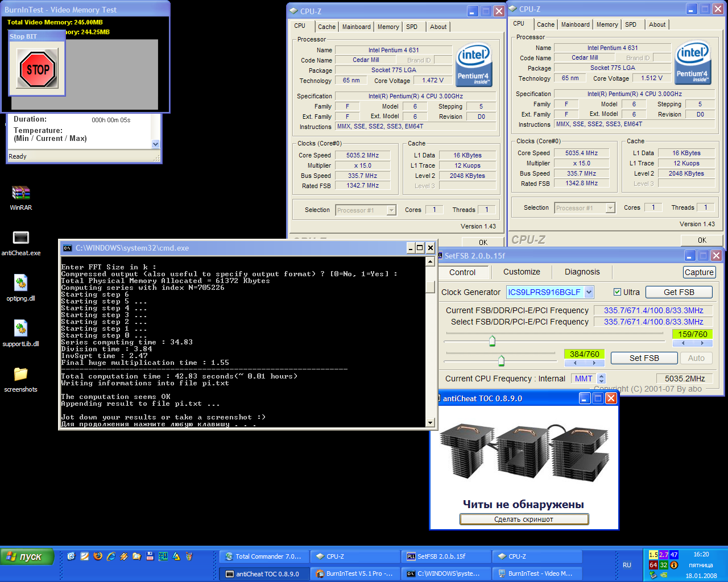This screenshot has width=728, height=582.
Task: Click the Сделать скриншот button in antiCheat
Action: [x=524, y=519]
